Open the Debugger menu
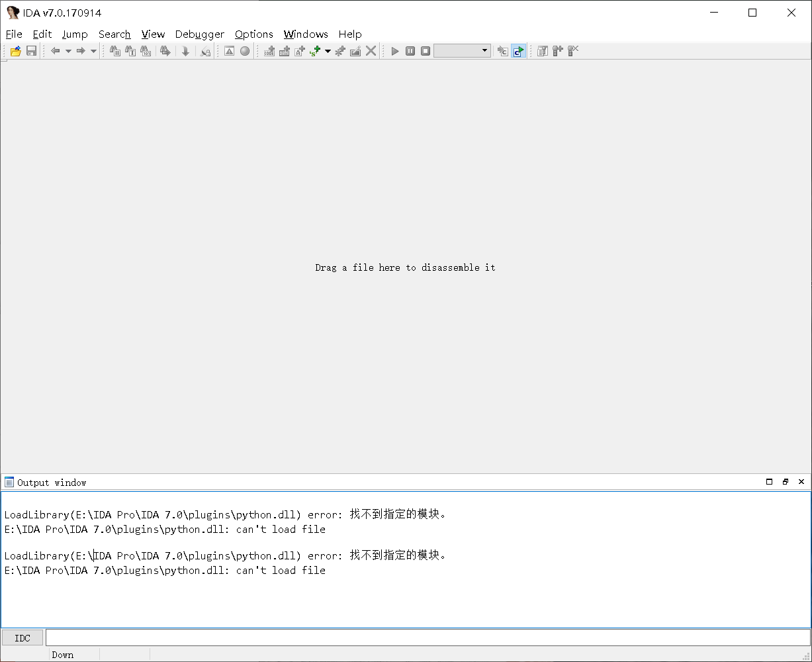Image resolution: width=812 pixels, height=662 pixels. 200,34
